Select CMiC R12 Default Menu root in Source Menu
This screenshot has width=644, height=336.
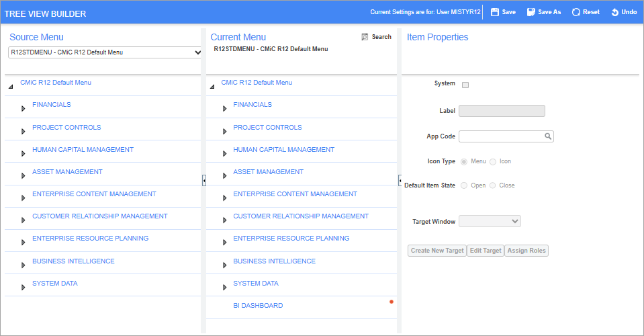click(x=56, y=83)
